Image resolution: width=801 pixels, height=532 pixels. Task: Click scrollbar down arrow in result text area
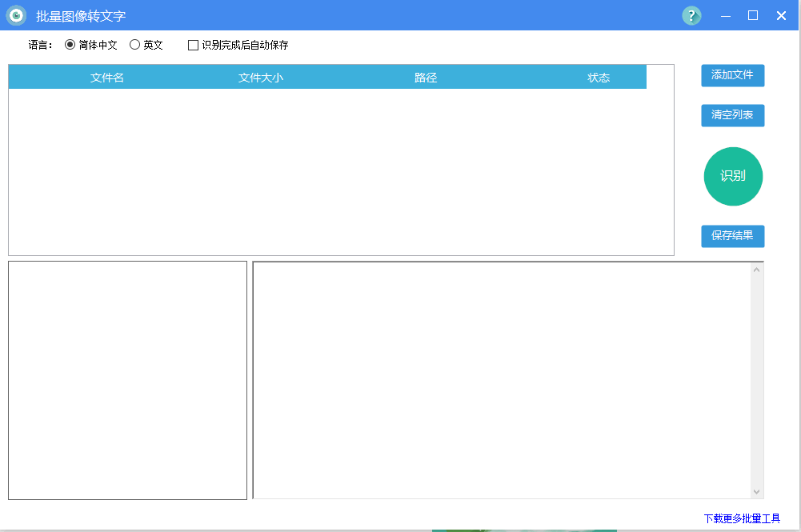756,492
